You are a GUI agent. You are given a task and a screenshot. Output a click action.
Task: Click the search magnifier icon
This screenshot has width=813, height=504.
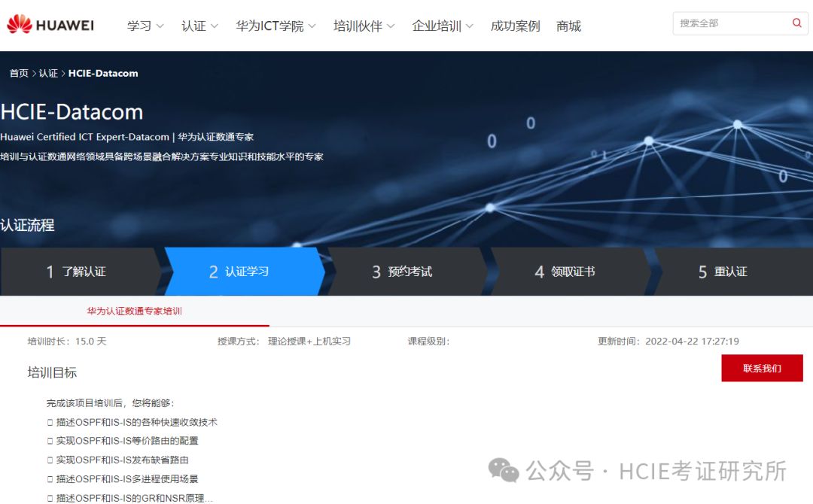(797, 23)
